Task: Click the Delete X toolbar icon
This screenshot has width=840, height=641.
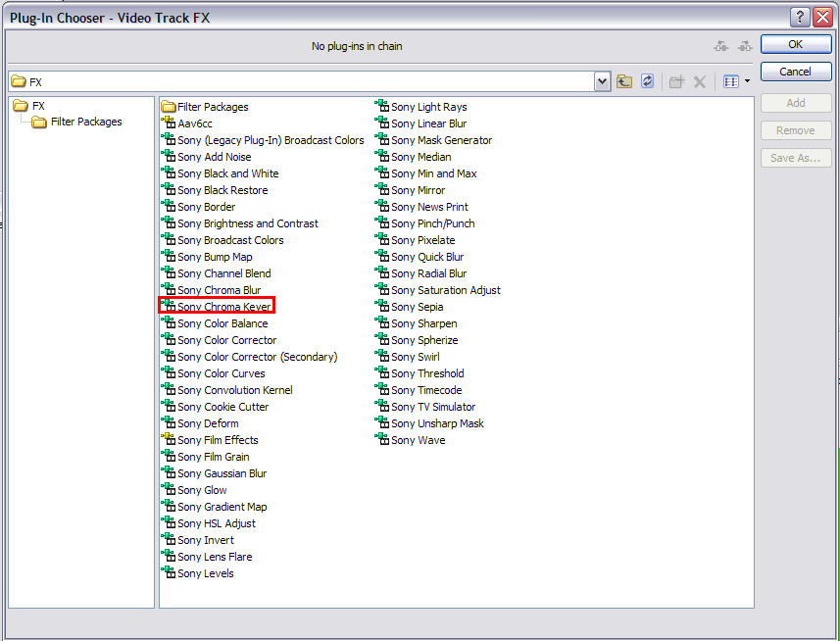Action: (700, 82)
